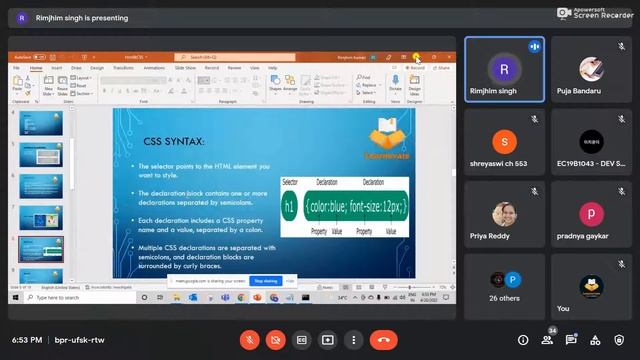This screenshot has width=640, height=360.
Task: Open Microsoft Teams from the taskbar
Action: click(x=225, y=298)
